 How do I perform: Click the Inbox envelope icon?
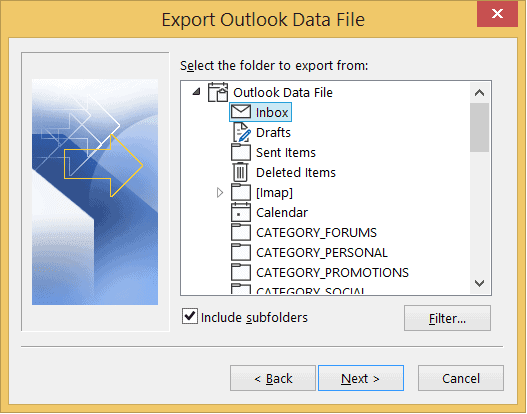[241, 112]
